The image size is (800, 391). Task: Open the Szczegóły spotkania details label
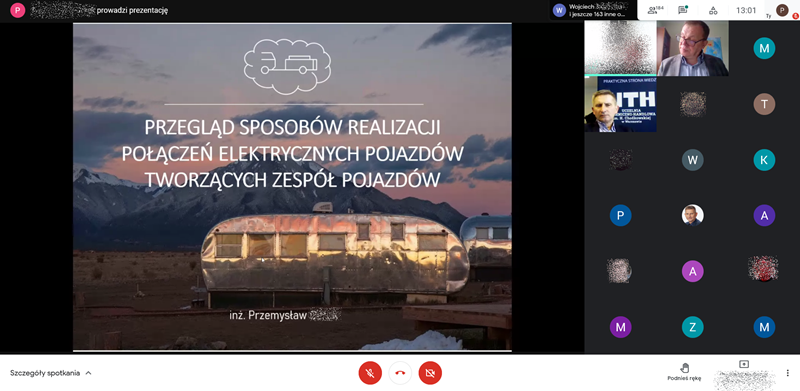click(45, 373)
